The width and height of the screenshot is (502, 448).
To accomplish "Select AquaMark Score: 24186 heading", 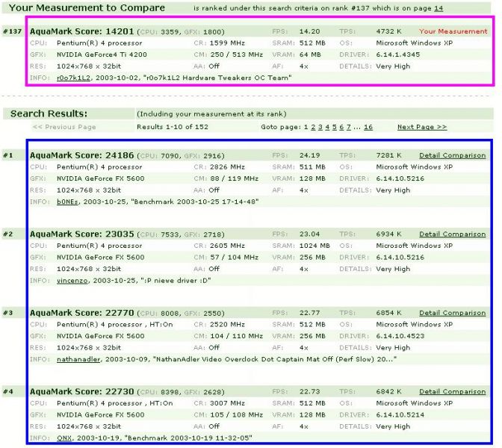I will (x=81, y=155).
